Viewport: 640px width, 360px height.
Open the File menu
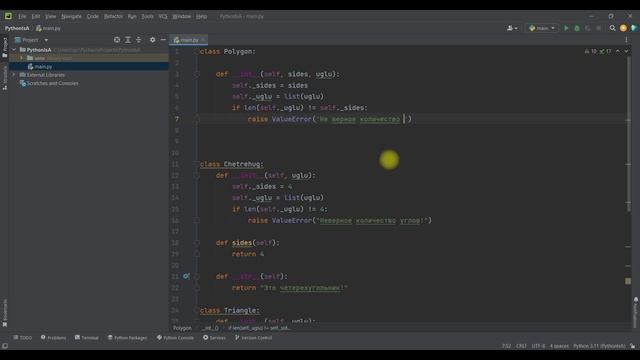click(22, 16)
